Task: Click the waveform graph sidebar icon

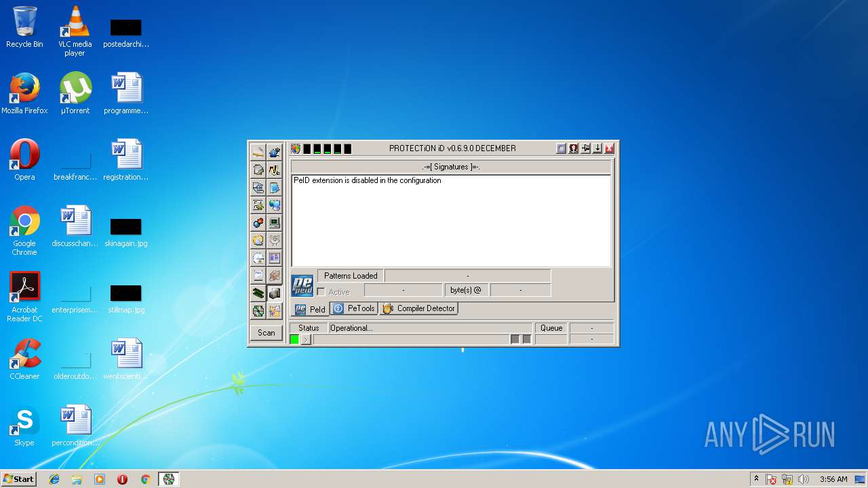Action: point(274,169)
